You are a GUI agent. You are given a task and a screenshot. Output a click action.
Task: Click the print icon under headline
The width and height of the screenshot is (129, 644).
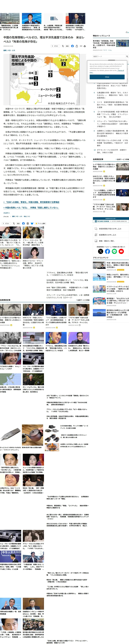tap(85, 46)
